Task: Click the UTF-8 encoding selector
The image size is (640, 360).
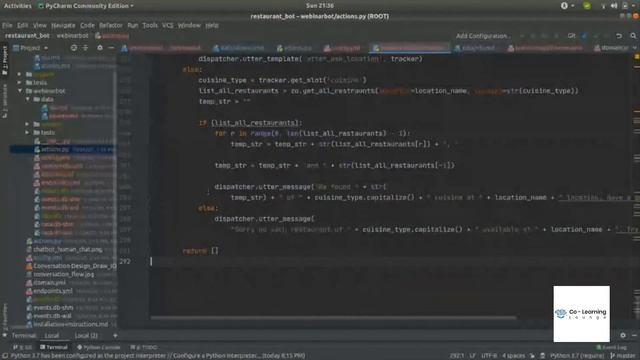Action: click(x=489, y=356)
